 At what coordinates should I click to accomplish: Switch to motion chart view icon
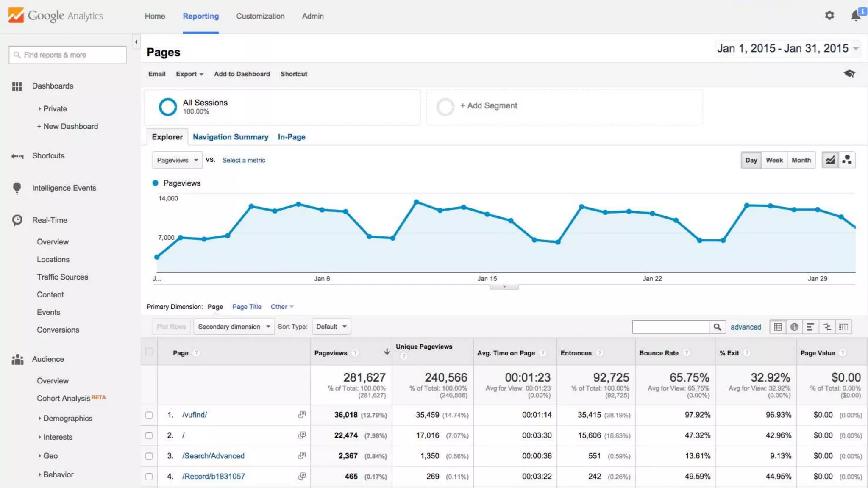coord(847,160)
